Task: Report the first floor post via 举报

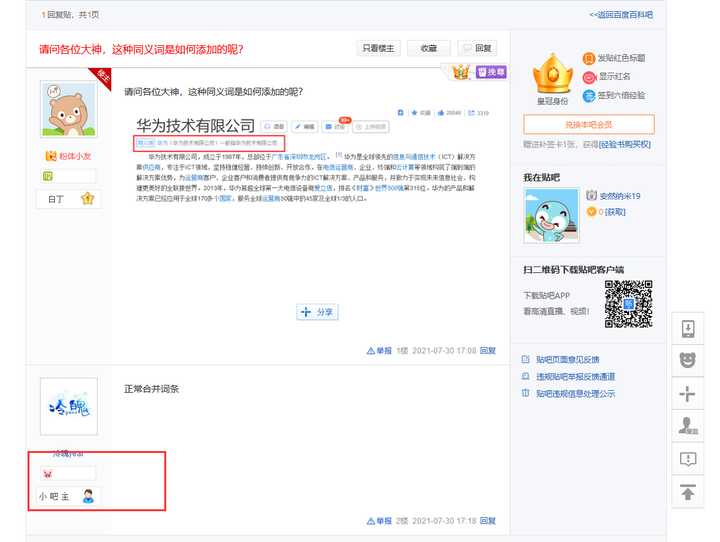Action: [379, 351]
